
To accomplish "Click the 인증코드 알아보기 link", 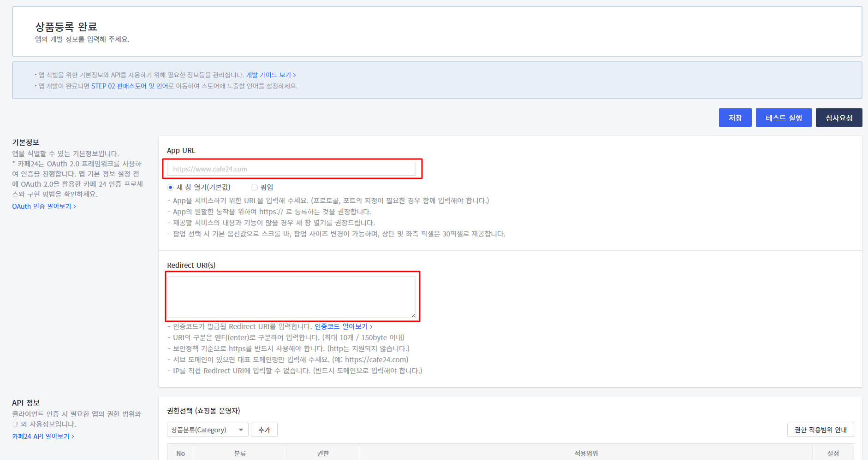I will pyautogui.click(x=343, y=326).
